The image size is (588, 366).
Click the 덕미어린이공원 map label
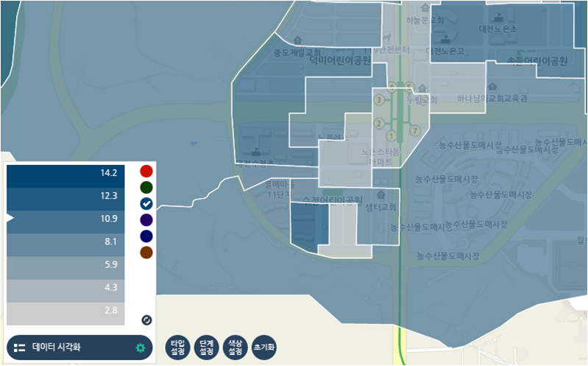click(x=341, y=60)
